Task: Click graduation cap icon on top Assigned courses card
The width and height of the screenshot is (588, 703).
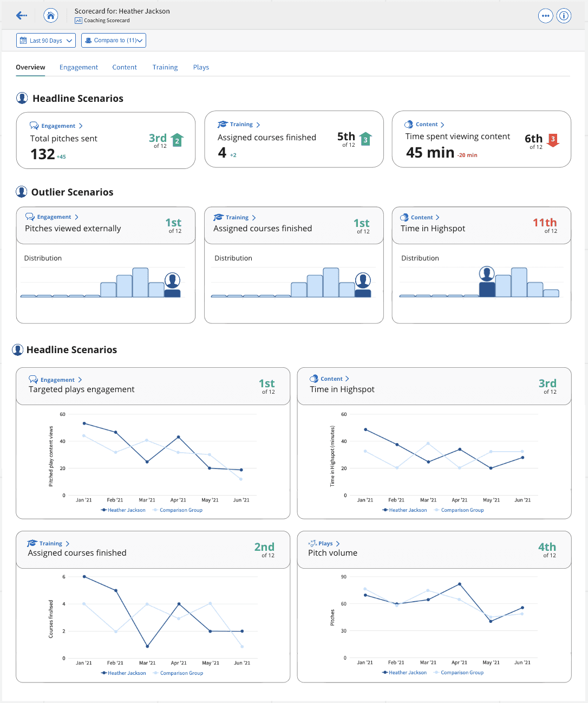Action: pos(222,125)
